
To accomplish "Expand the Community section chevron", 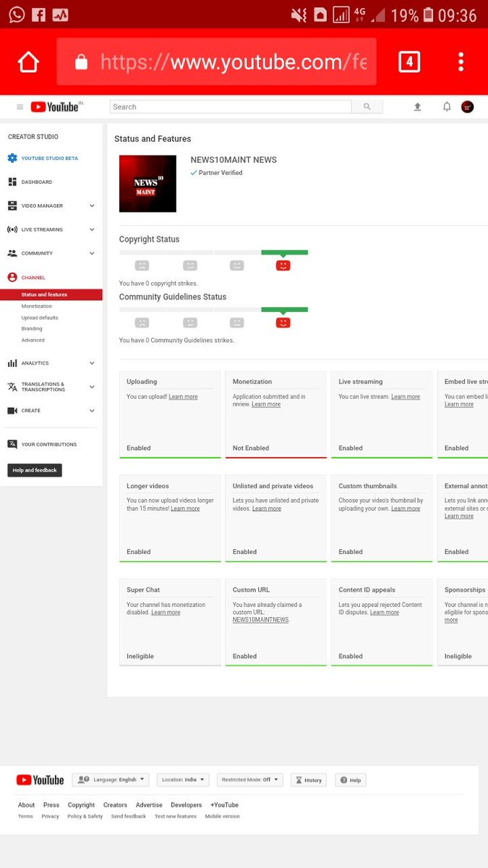I will [x=92, y=253].
